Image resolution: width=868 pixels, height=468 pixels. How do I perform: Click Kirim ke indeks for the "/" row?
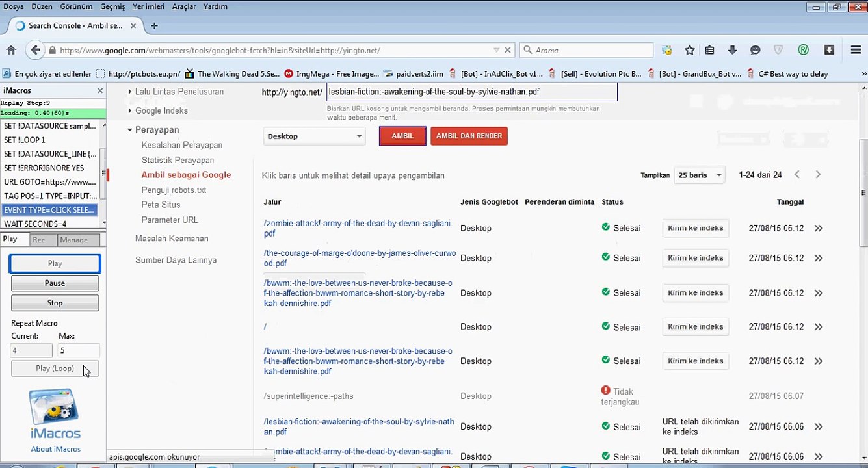(x=695, y=327)
